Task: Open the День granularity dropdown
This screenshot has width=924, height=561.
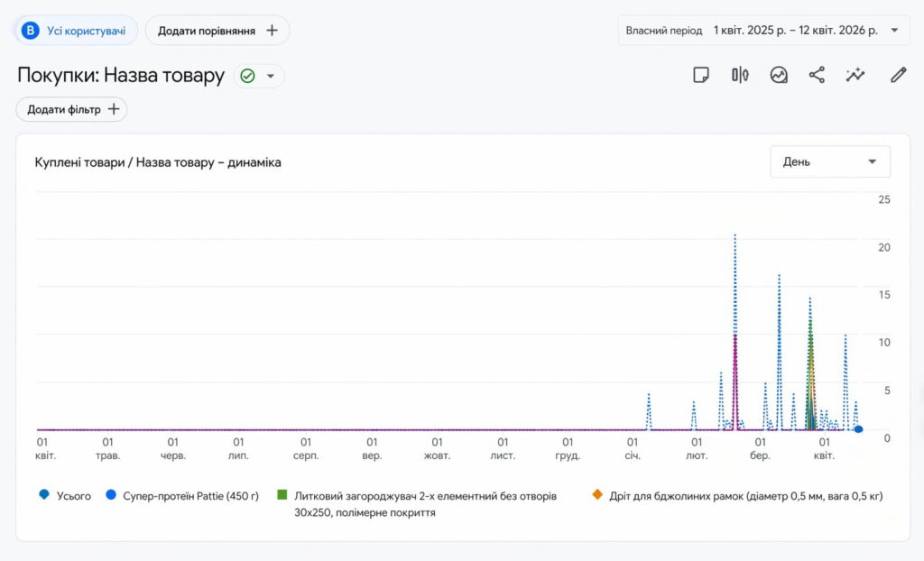Action: pos(829,161)
